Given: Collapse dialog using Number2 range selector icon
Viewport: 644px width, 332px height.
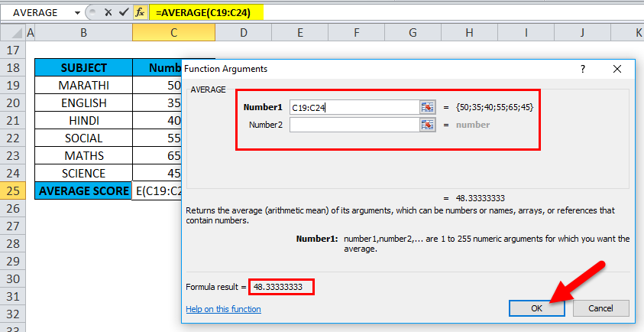Looking at the screenshot, I should 428,125.
